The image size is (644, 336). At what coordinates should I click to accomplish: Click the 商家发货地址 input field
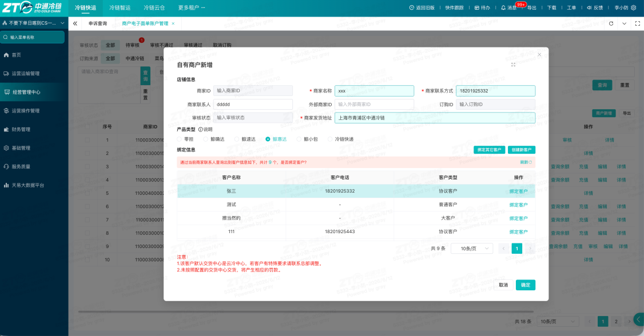435,118
